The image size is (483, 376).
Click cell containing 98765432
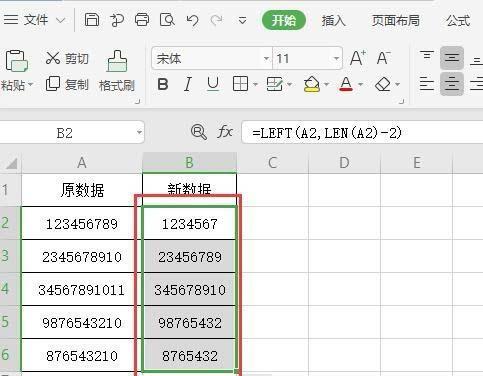(189, 322)
